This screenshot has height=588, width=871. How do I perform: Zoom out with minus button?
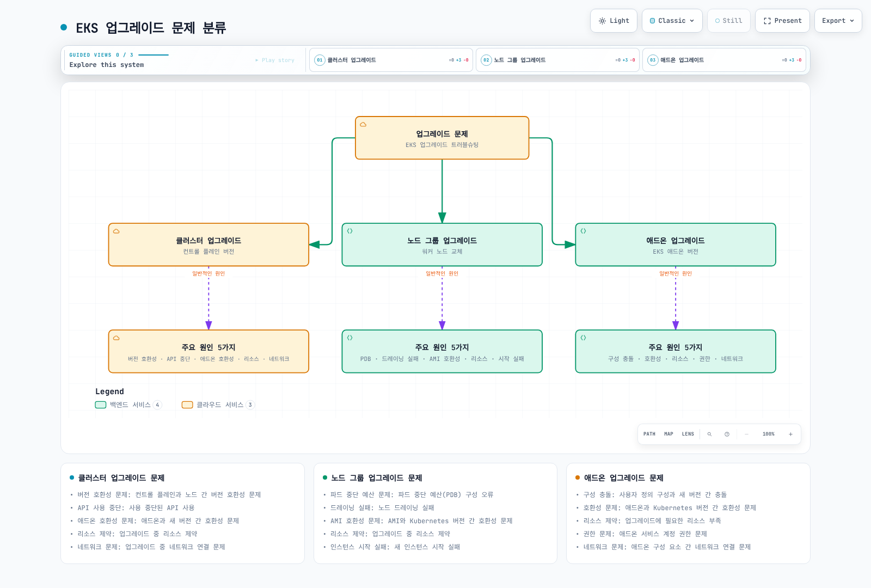(747, 434)
